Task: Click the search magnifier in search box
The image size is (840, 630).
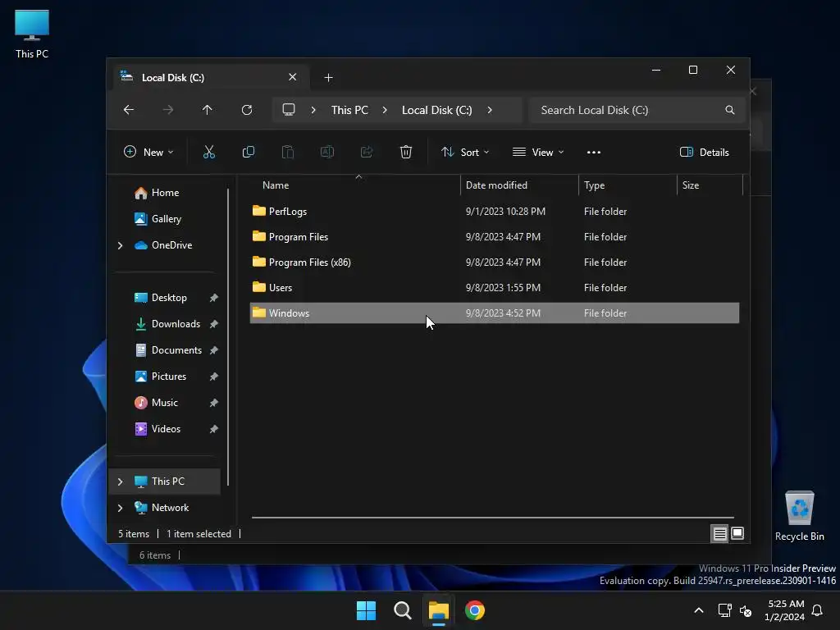Action: [729, 110]
